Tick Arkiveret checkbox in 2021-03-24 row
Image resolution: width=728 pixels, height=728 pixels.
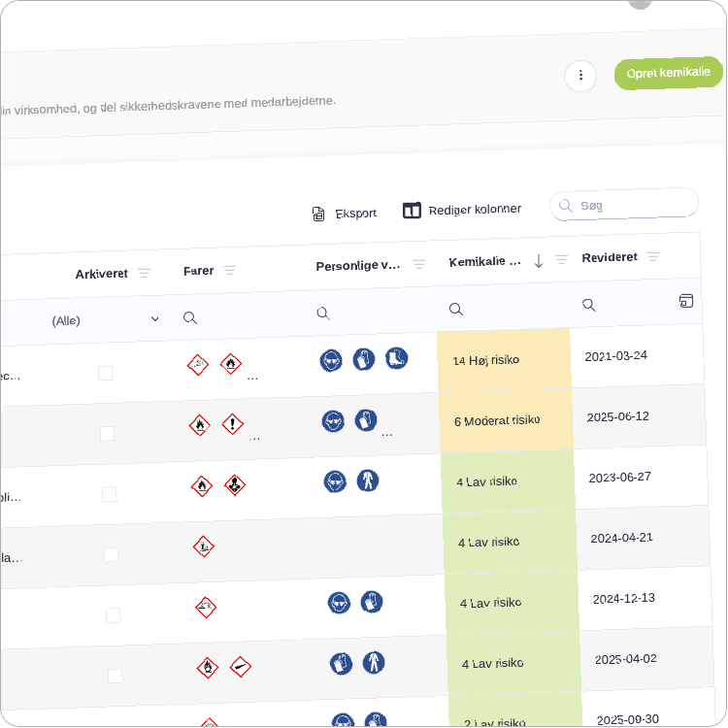(x=105, y=373)
